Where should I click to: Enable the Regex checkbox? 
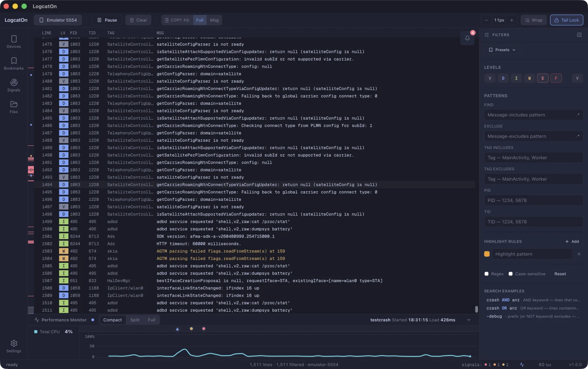point(487,274)
